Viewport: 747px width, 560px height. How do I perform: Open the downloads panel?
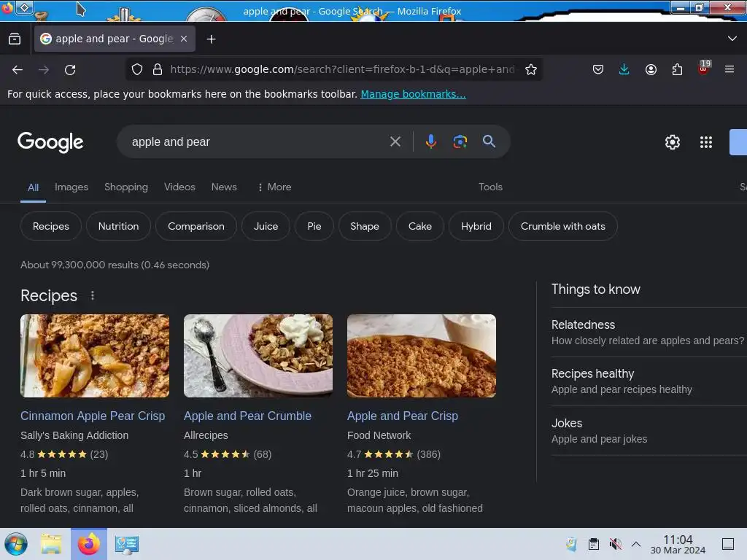pos(624,69)
